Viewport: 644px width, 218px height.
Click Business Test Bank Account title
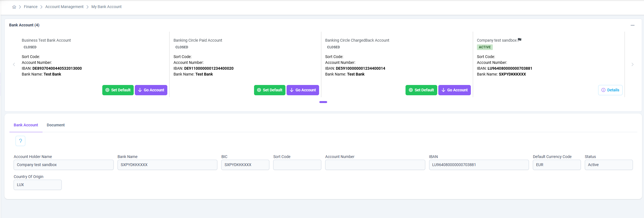[46, 40]
